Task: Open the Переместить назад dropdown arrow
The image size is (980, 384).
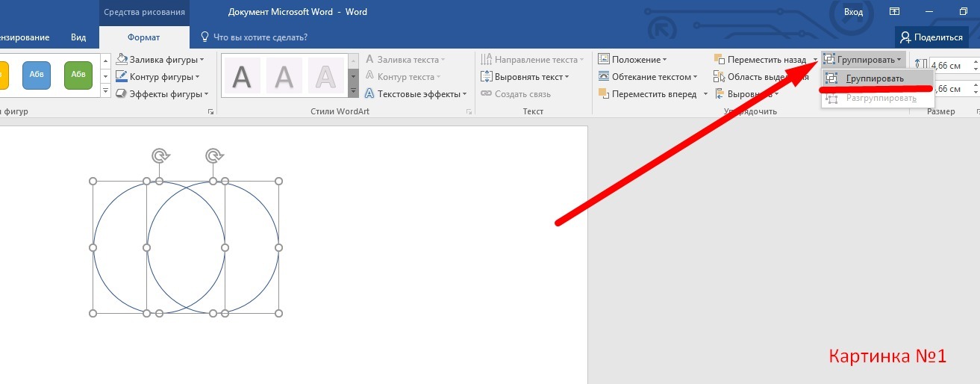Action: pos(815,60)
